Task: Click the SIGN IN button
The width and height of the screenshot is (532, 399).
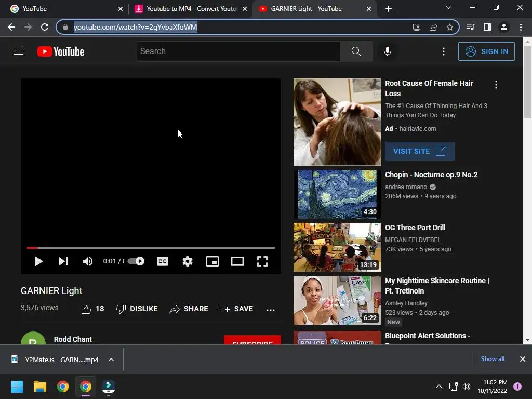Action: point(486,51)
